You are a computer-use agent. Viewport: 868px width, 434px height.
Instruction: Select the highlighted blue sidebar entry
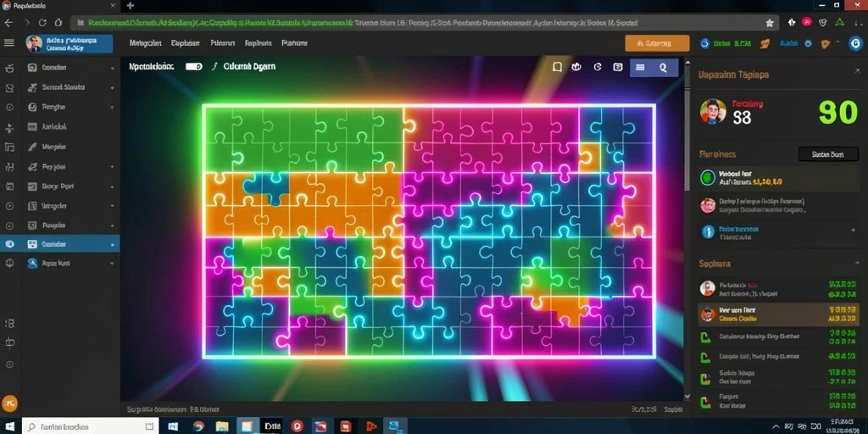pyautogui.click(x=60, y=244)
